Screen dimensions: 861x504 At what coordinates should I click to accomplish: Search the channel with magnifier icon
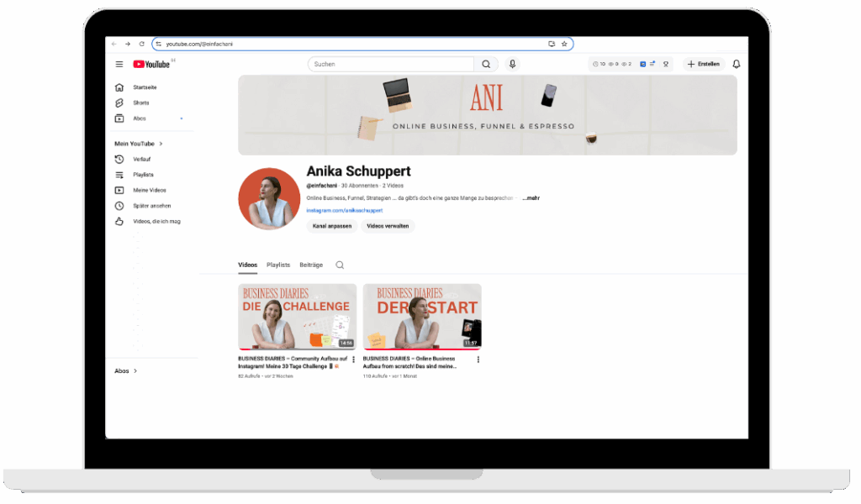(x=340, y=265)
